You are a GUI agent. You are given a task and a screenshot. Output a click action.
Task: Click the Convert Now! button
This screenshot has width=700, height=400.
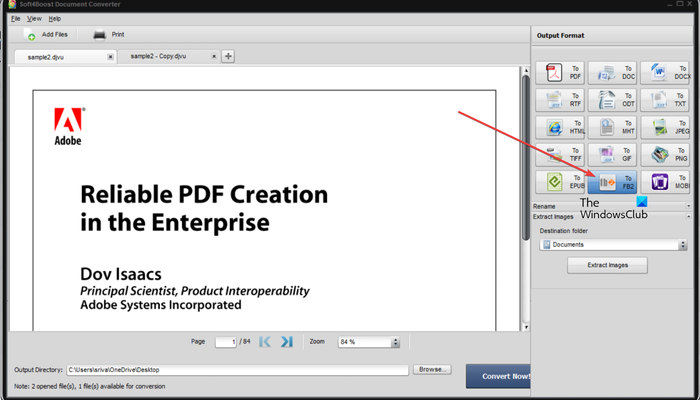499,376
